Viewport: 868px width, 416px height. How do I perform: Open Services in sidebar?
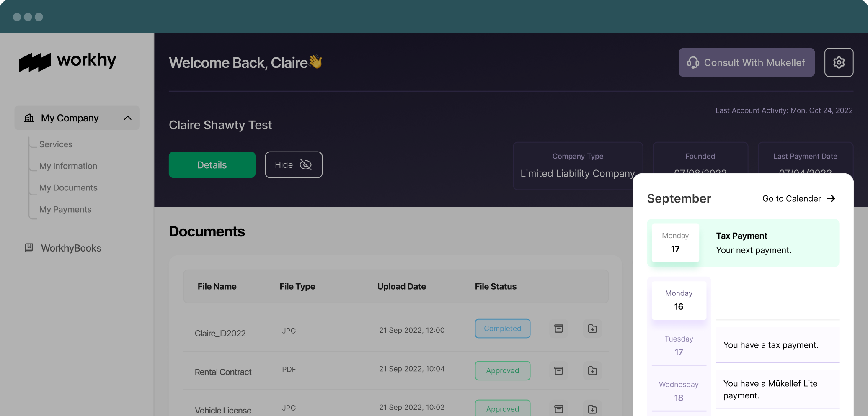(x=56, y=144)
